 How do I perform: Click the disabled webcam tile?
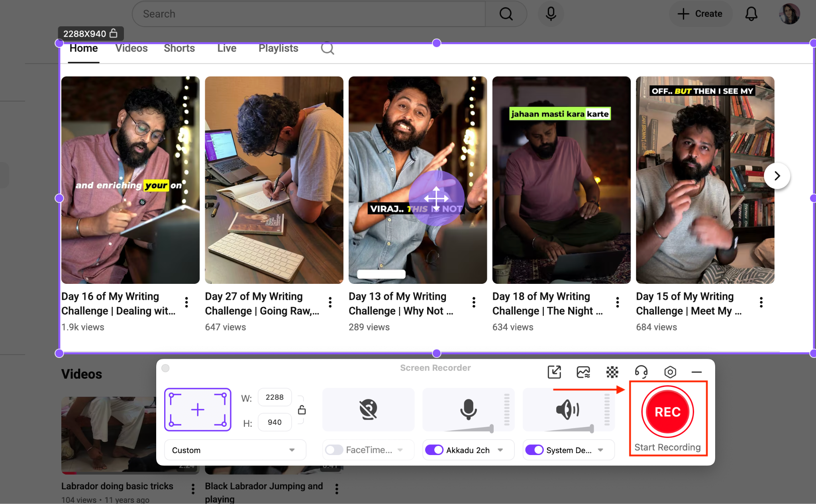click(368, 410)
